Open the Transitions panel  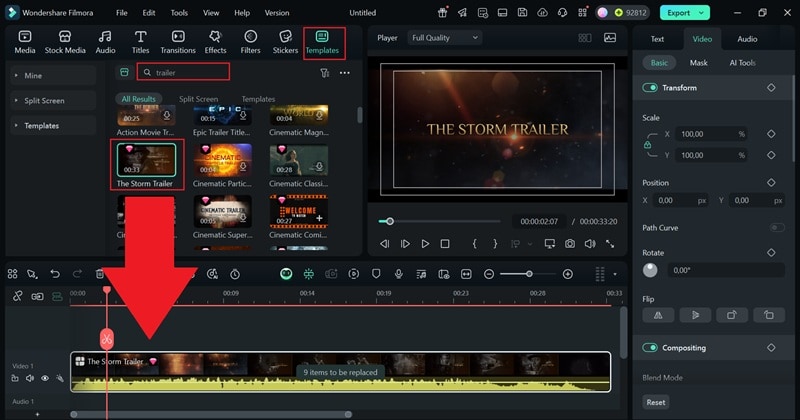pos(178,42)
